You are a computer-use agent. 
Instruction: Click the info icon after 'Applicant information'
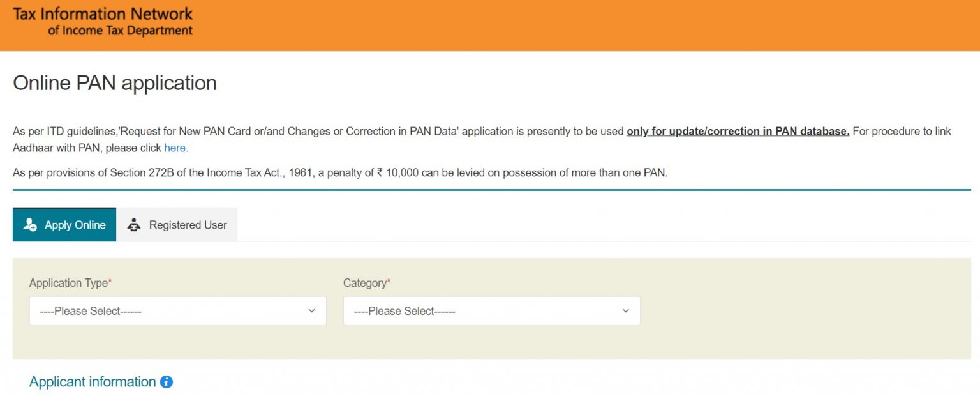coord(166,381)
